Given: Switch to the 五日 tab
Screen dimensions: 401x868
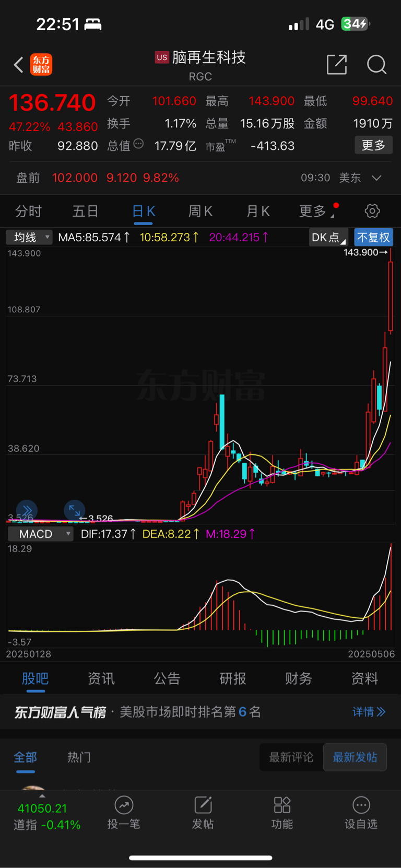Looking at the screenshot, I should tap(86, 211).
